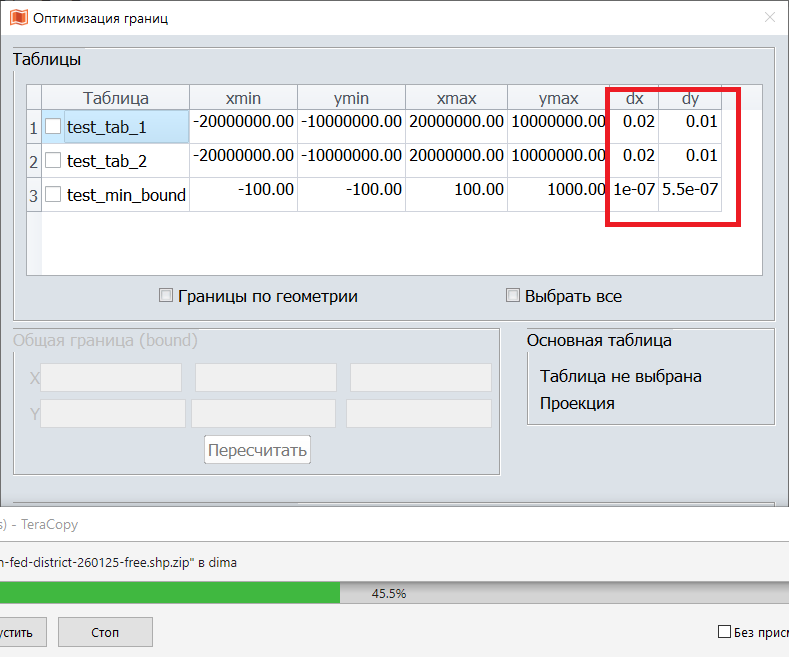Enable Границы по геометрии checkbox
Screen dimensions: 789x657
click(x=167, y=296)
